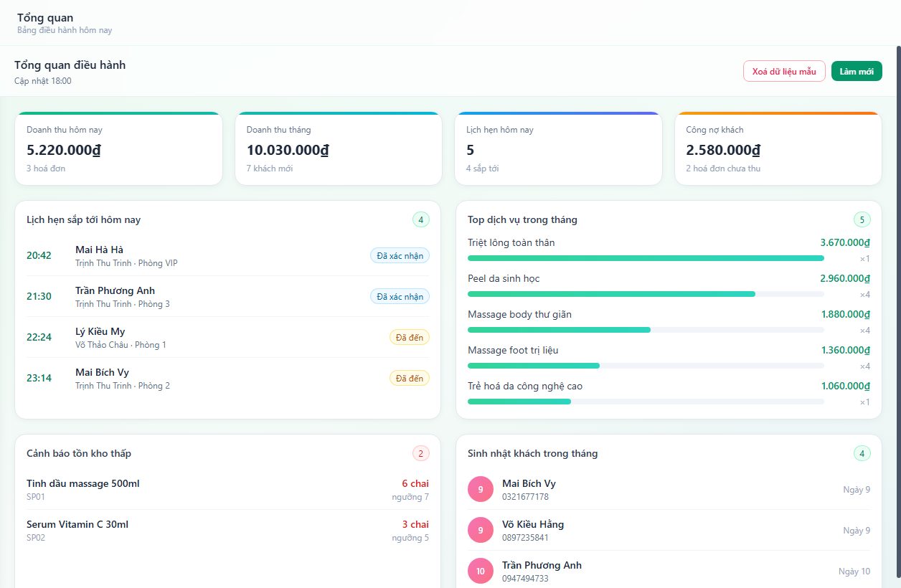Click the 23:14 appointment time
This screenshot has width=901, height=588.
pyautogui.click(x=39, y=378)
